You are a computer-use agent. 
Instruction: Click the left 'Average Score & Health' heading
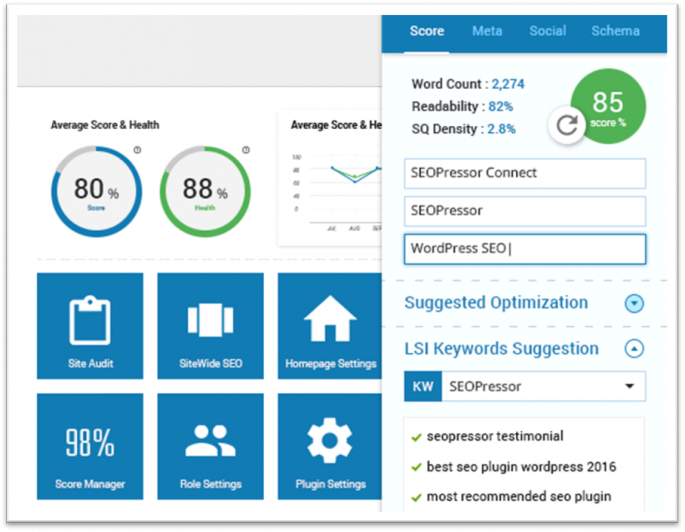tap(105, 125)
